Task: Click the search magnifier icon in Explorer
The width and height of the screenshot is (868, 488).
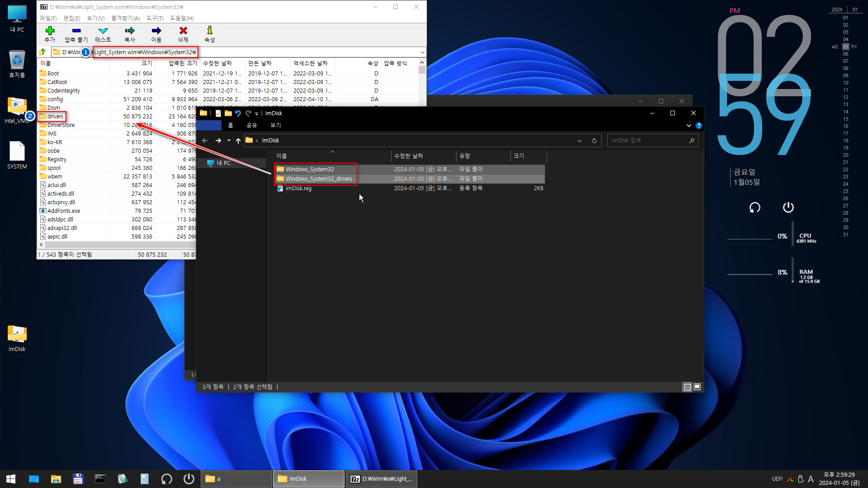Action: [692, 141]
